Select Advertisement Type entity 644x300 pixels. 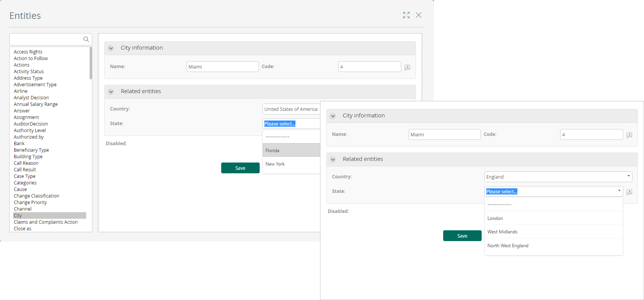pos(35,84)
